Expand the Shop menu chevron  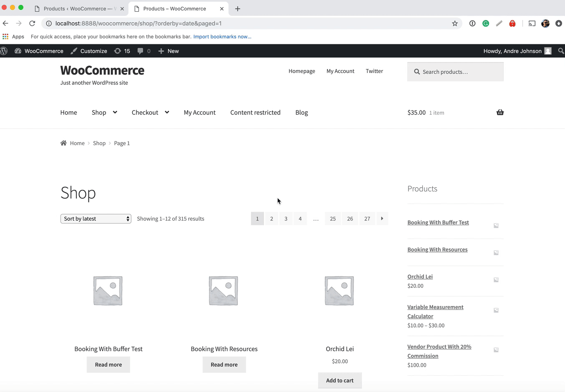115,112
